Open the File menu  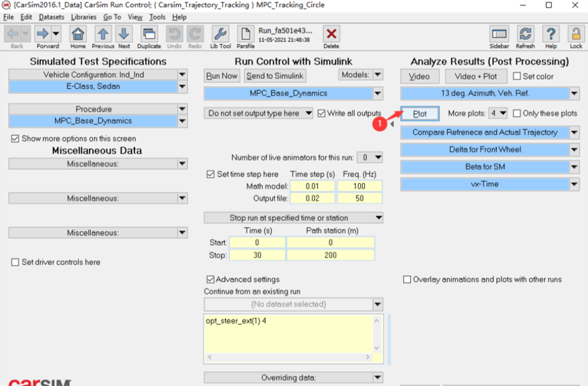pyautogui.click(x=8, y=17)
